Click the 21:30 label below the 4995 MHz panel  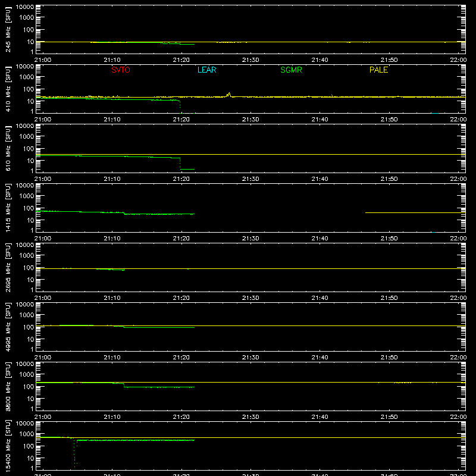point(250,358)
